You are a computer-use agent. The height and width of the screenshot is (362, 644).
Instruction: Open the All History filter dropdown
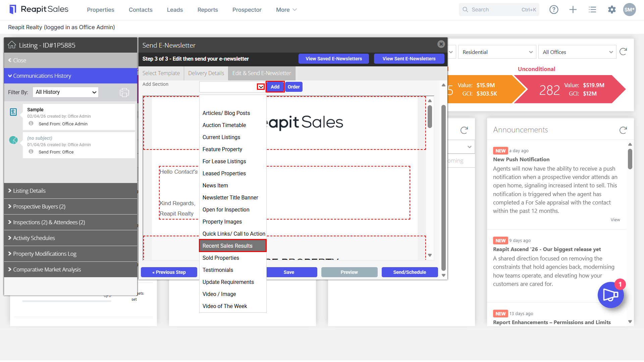point(65,92)
